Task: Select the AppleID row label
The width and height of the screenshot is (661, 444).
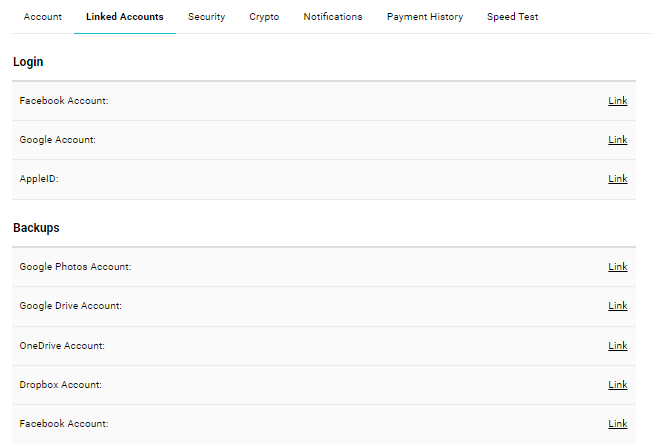Action: pos(39,179)
